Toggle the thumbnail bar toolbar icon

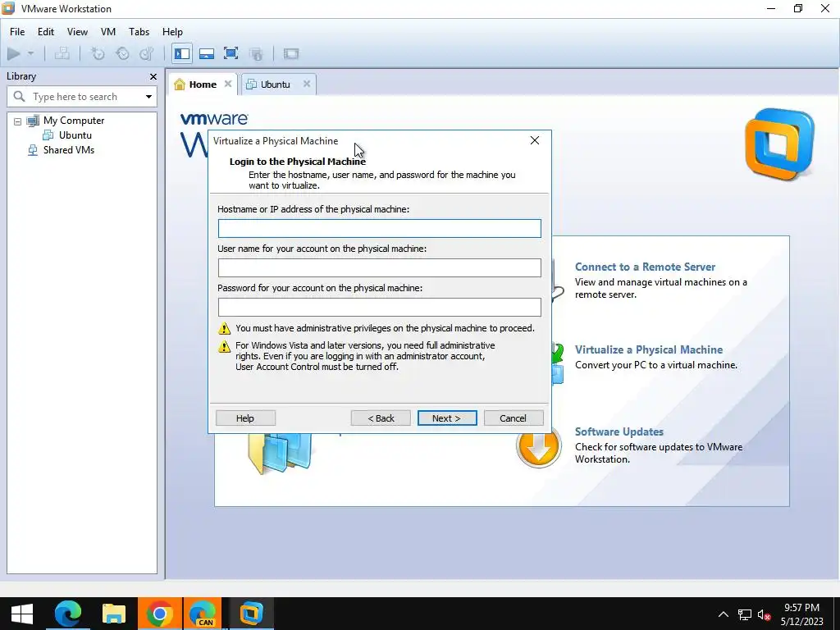207,53
